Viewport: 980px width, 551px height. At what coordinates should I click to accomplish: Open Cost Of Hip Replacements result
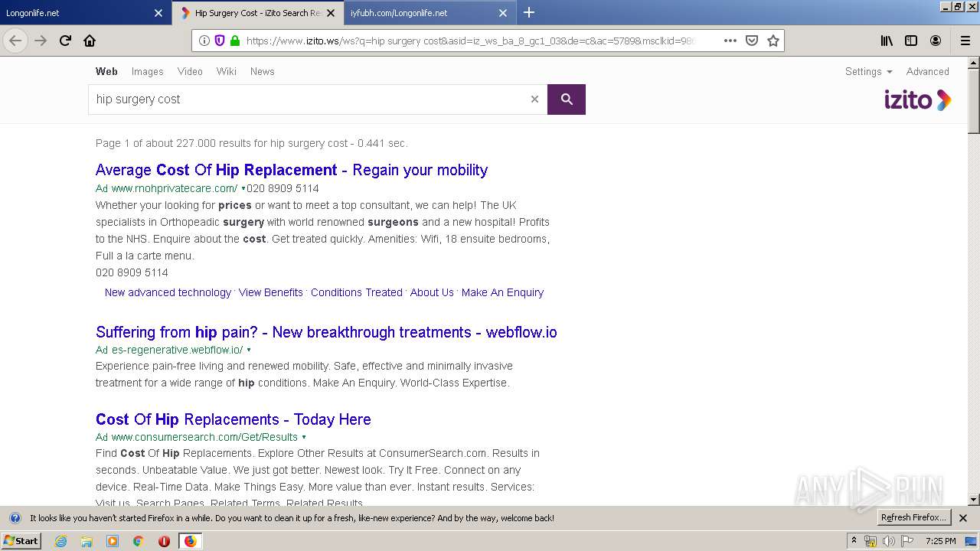pos(234,419)
